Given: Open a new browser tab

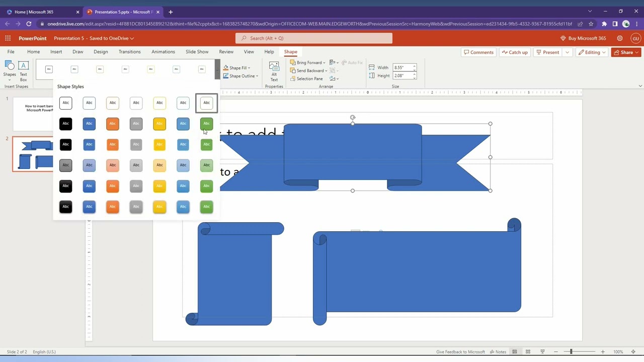Looking at the screenshot, I should (x=171, y=12).
